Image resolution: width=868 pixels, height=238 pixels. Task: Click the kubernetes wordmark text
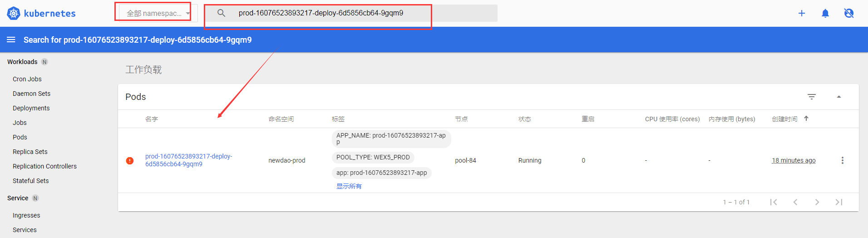tap(50, 14)
